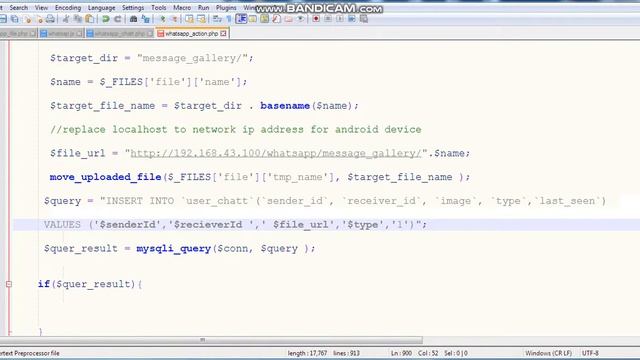Click the Zoom In icon
Image resolution: width=640 pixels, height=360 pixels.
(163, 19)
